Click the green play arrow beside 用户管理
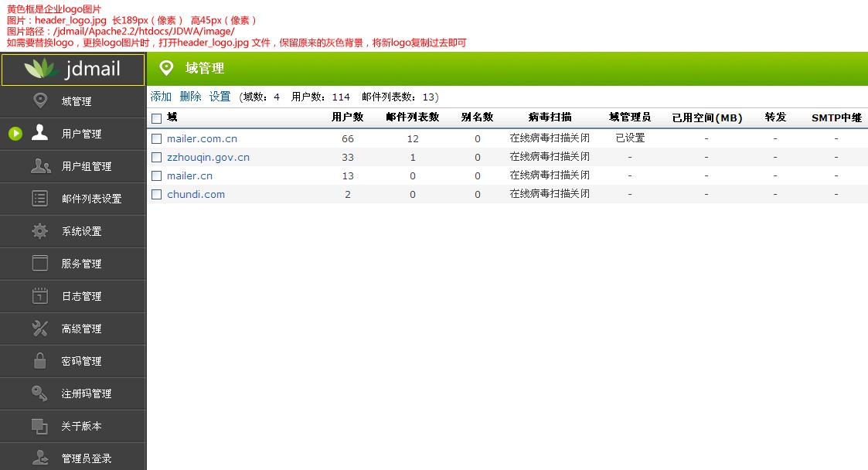This screenshot has width=868, height=470. pyautogui.click(x=15, y=134)
